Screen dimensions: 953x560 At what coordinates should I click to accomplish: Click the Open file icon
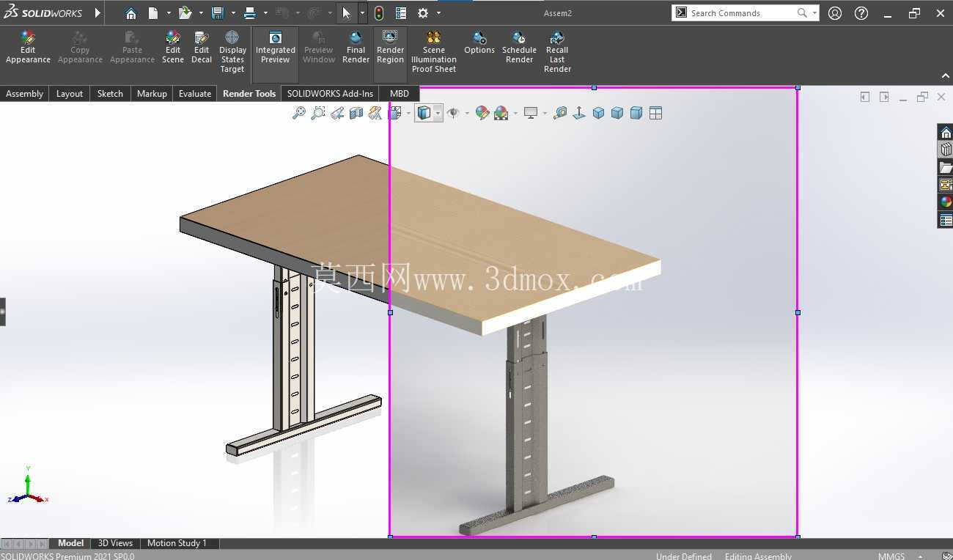(185, 13)
